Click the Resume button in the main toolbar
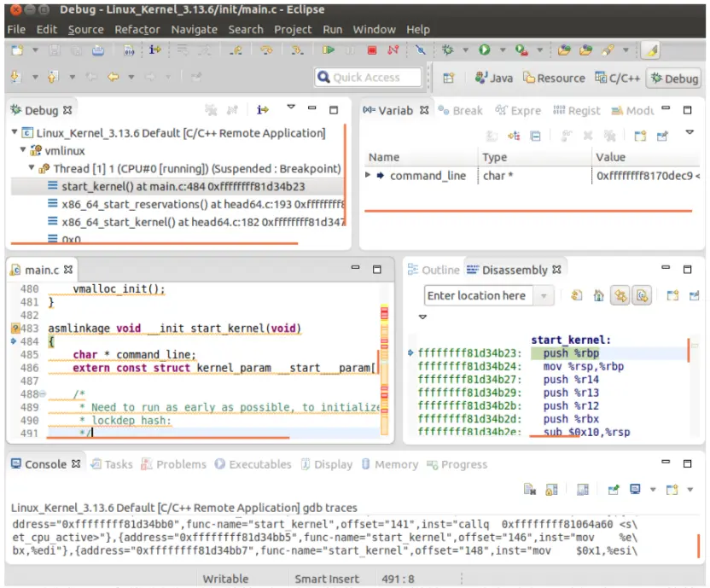The image size is (710, 588). [328, 49]
